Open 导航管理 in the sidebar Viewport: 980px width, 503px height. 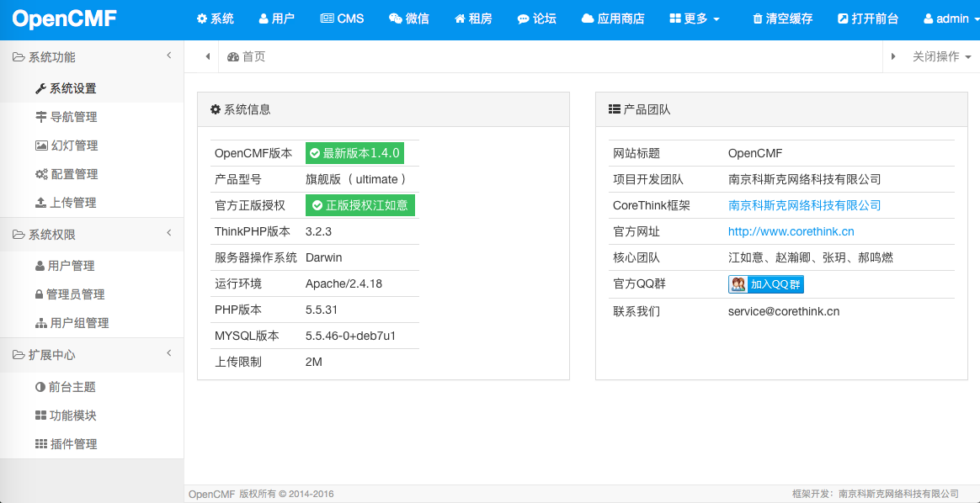(x=92, y=117)
